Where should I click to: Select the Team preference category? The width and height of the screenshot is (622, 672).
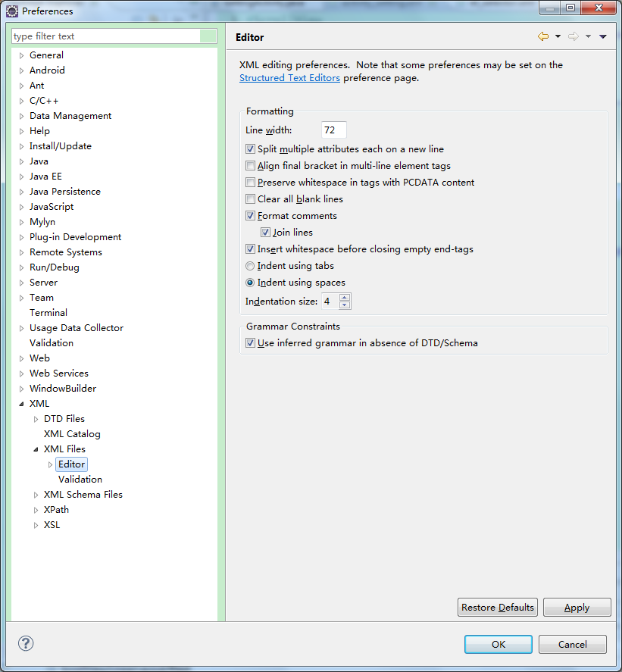pyautogui.click(x=42, y=298)
